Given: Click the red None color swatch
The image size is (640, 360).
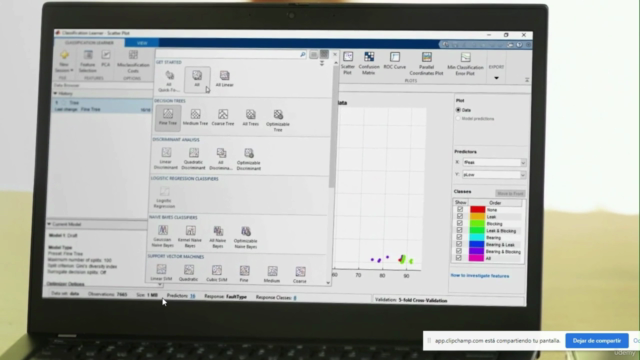Looking at the screenshot, I should pos(478,210).
